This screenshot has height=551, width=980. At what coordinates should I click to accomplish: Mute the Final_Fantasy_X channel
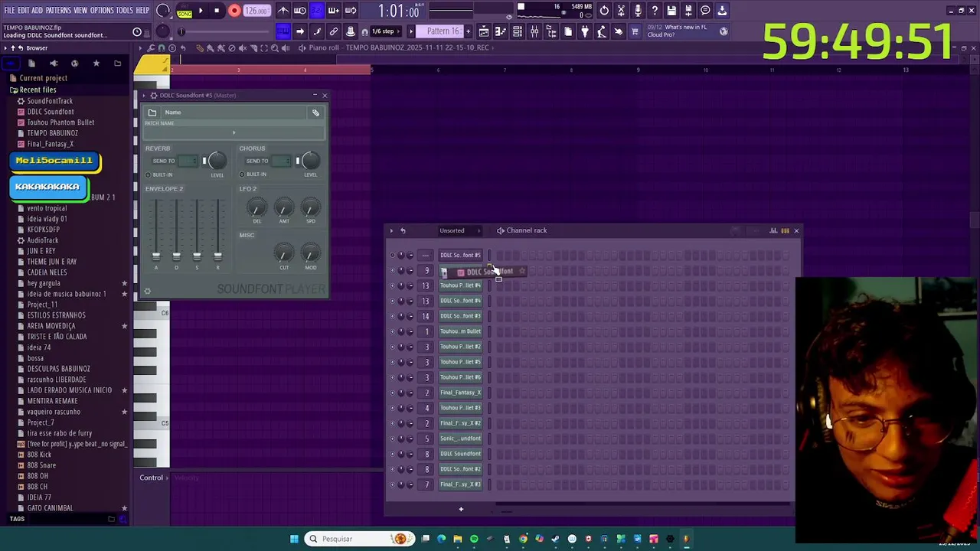(393, 393)
